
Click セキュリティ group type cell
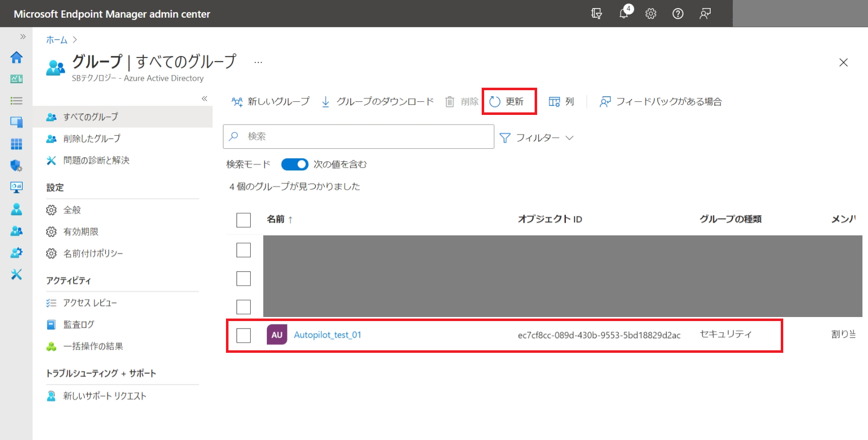(726, 334)
